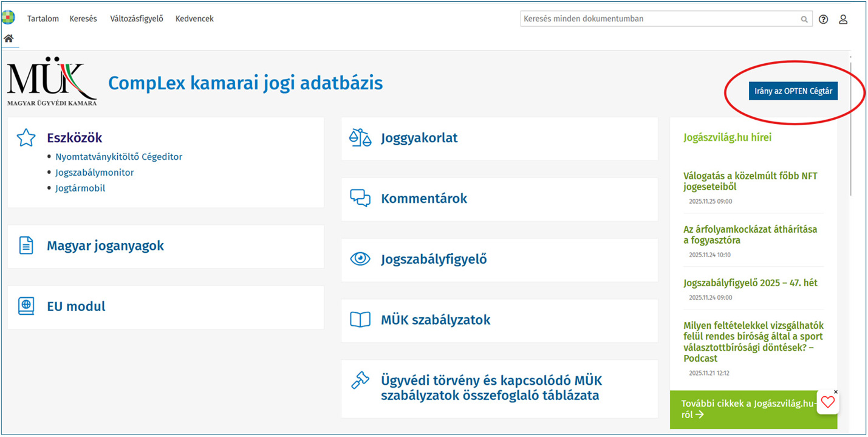Viewport: 868px width, 437px height.
Task: Click the star icon beside Eszközök
Action: [26, 138]
